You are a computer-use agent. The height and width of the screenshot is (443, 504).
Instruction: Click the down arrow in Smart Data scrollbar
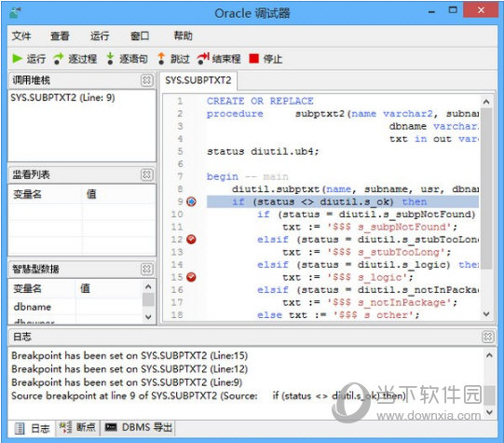tap(148, 317)
